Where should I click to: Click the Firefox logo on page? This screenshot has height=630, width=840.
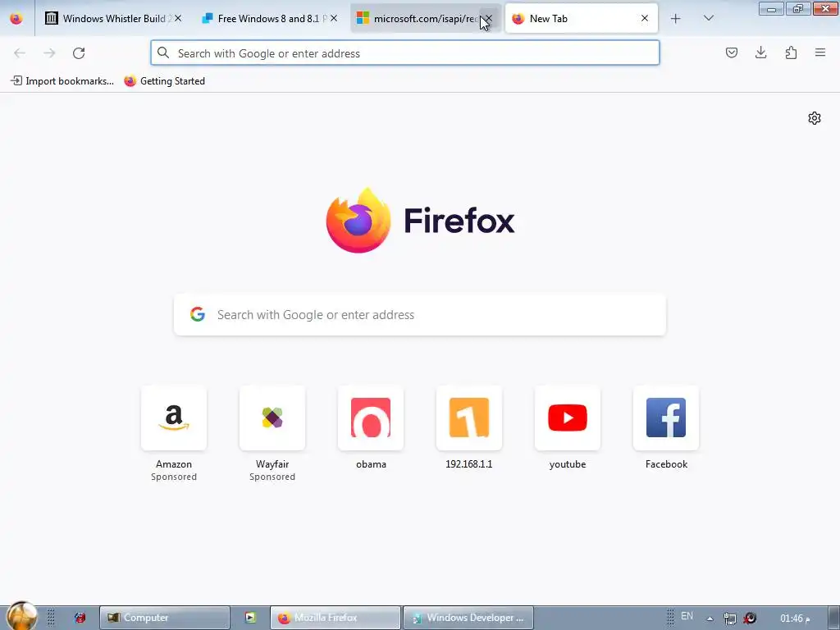[x=420, y=220]
